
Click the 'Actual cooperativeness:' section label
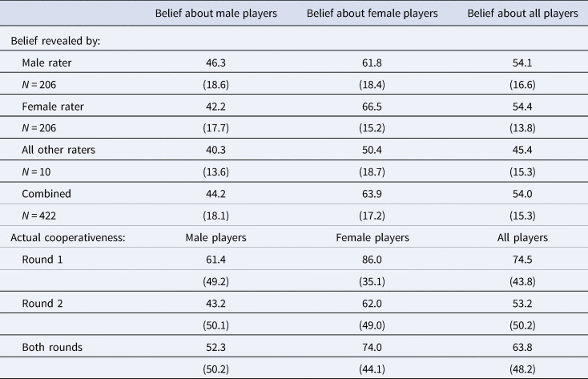[68, 237]
